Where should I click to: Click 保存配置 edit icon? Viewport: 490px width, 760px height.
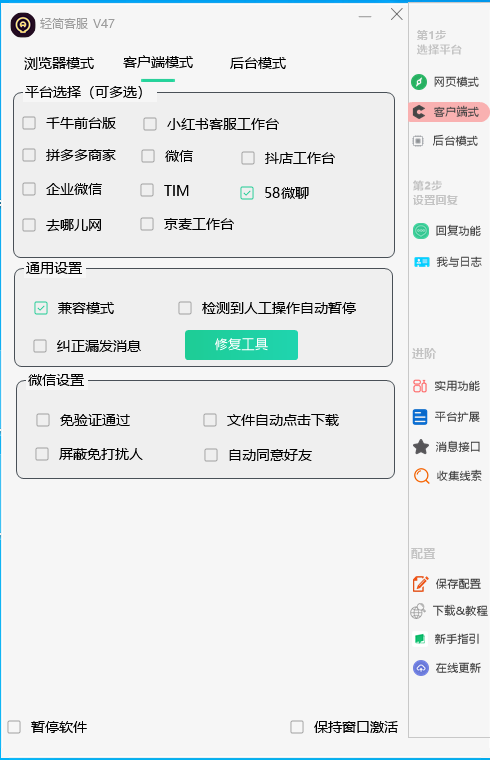pos(420,584)
